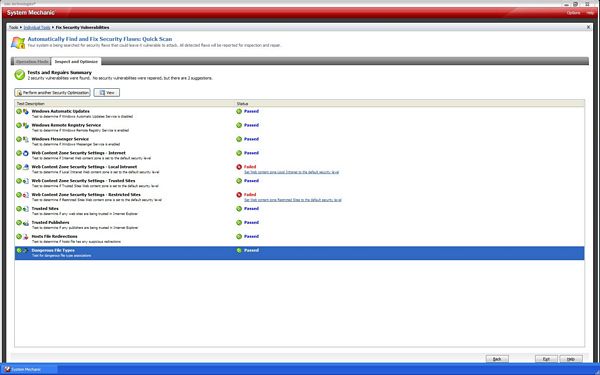
Task: Click the green Passed icon for Trusted Sites
Action: (x=239, y=209)
